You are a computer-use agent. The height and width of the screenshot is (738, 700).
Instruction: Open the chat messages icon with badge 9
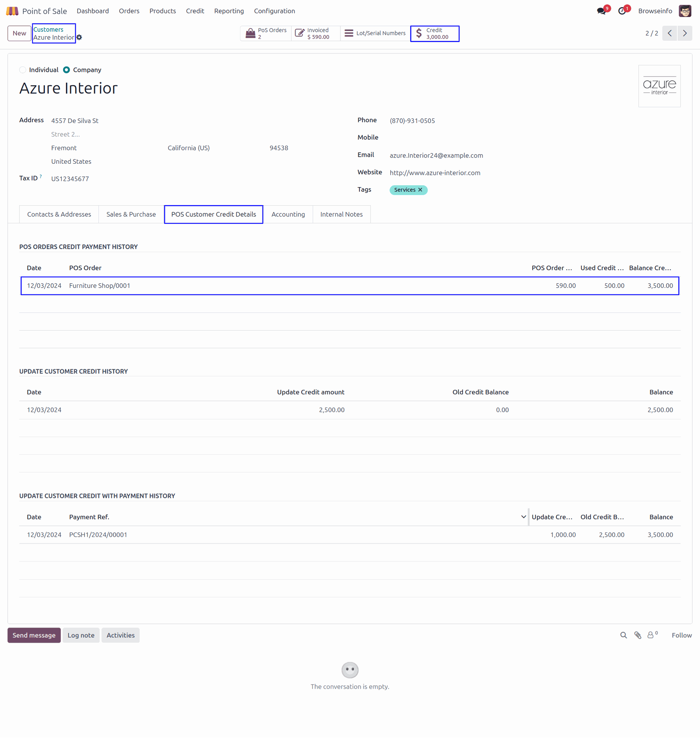point(601,11)
